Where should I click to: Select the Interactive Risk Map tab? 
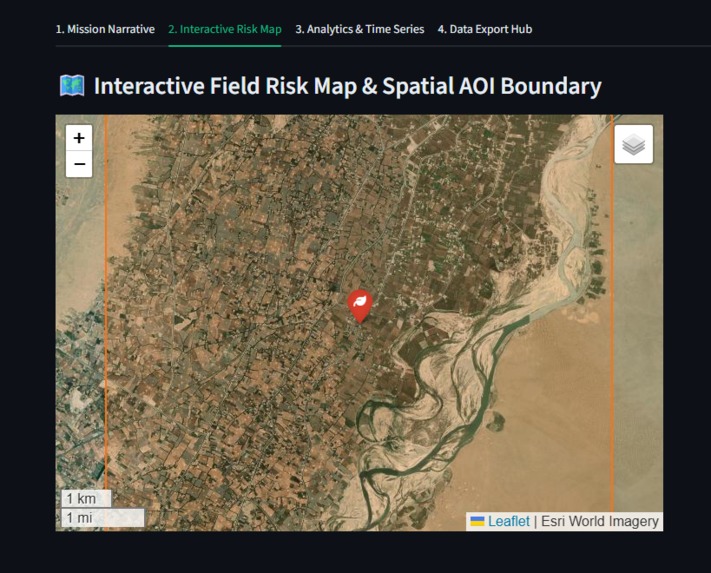tap(225, 29)
